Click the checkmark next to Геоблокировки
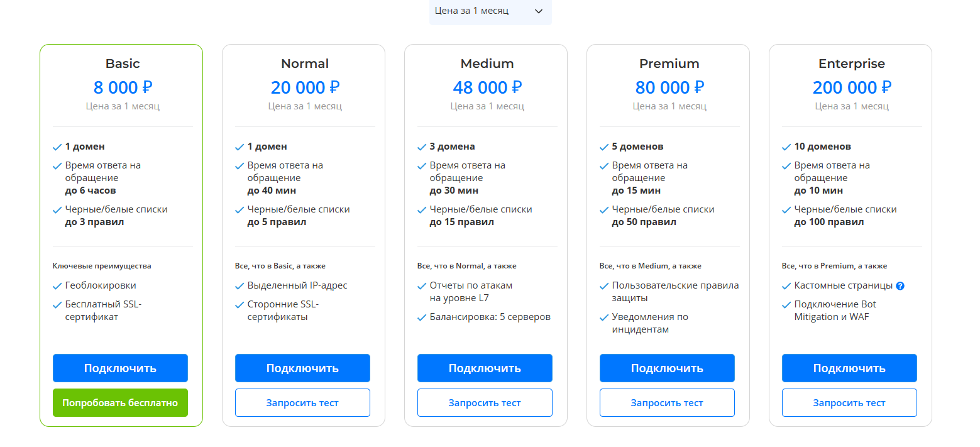Screen dimensions: 980x447 pos(57,286)
